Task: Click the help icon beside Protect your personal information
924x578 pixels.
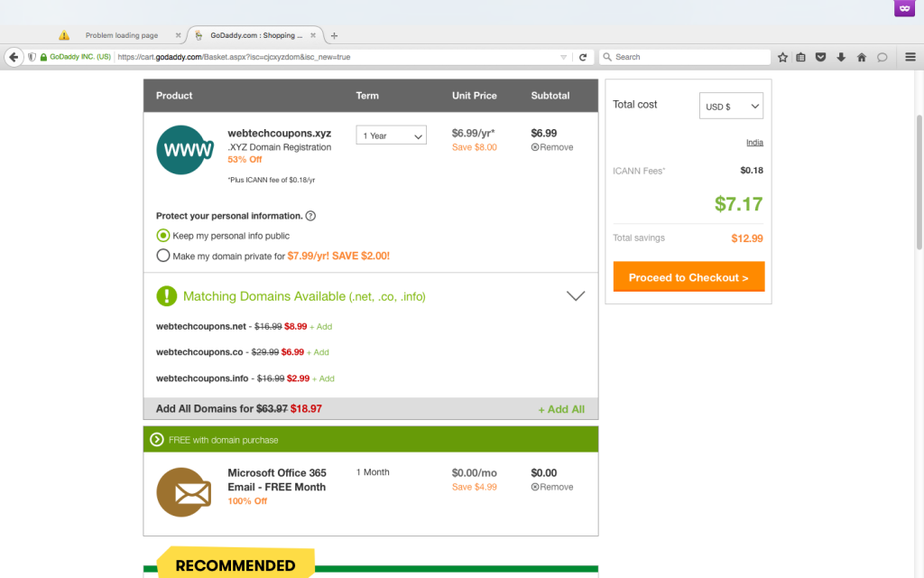Action: point(310,216)
